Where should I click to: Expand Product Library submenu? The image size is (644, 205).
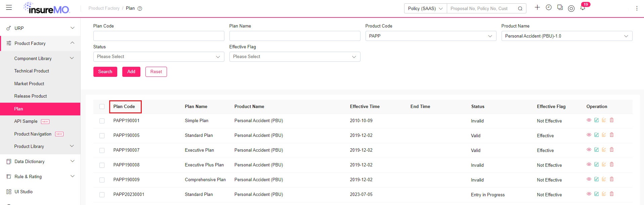click(x=40, y=146)
